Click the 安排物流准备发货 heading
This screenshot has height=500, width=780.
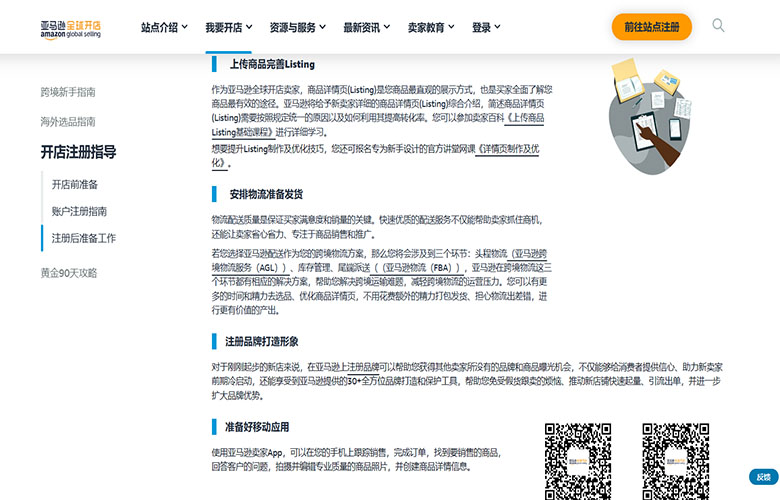[x=266, y=194]
